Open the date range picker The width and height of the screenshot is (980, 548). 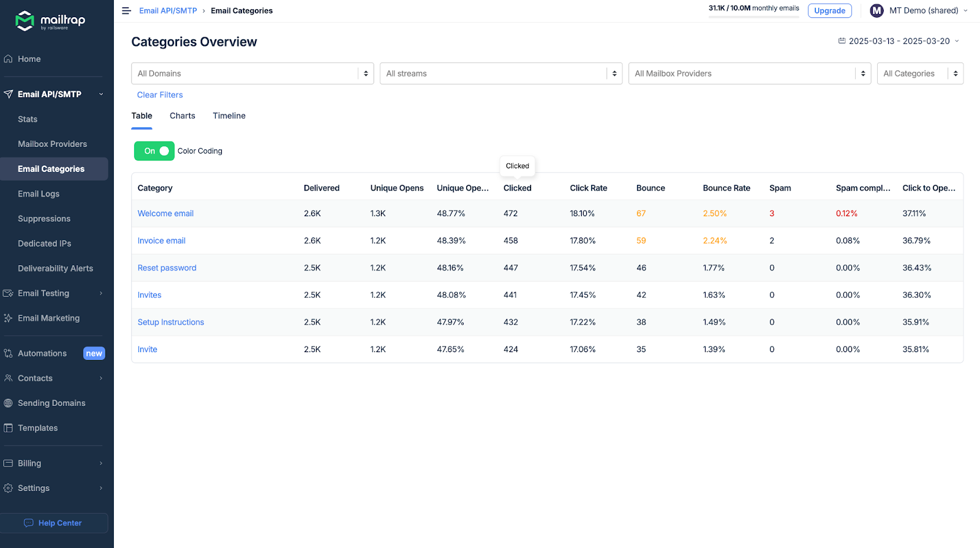pyautogui.click(x=899, y=41)
